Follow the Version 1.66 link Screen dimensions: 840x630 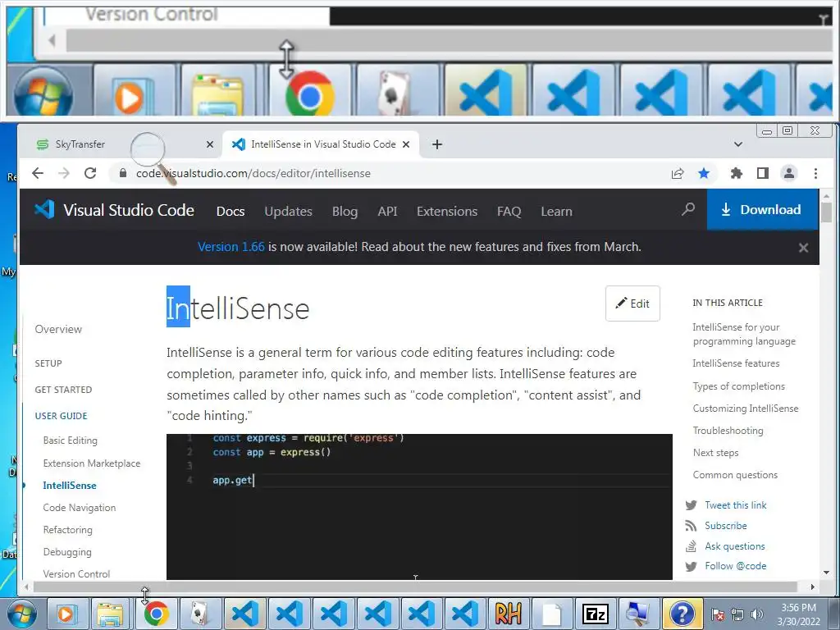pos(231,246)
